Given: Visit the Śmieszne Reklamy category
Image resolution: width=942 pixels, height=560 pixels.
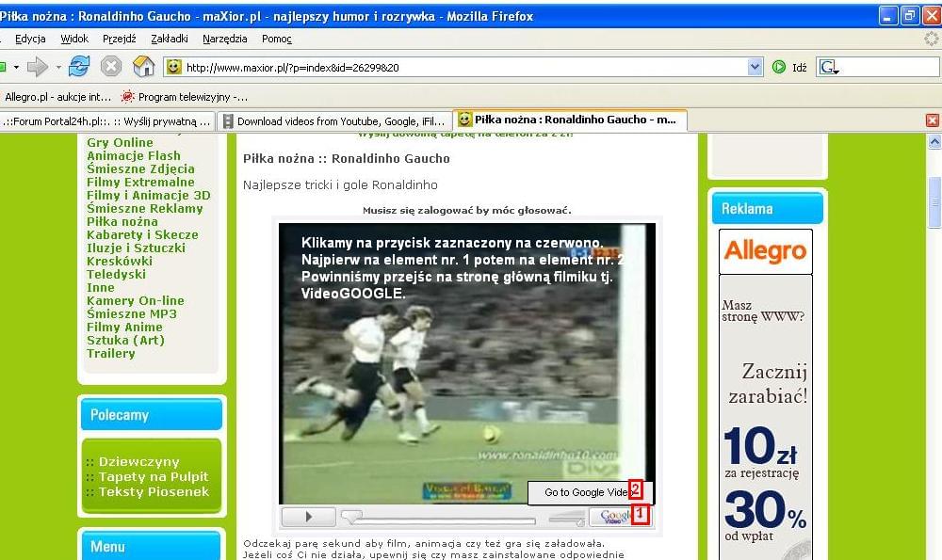Looking at the screenshot, I should 145,209.
